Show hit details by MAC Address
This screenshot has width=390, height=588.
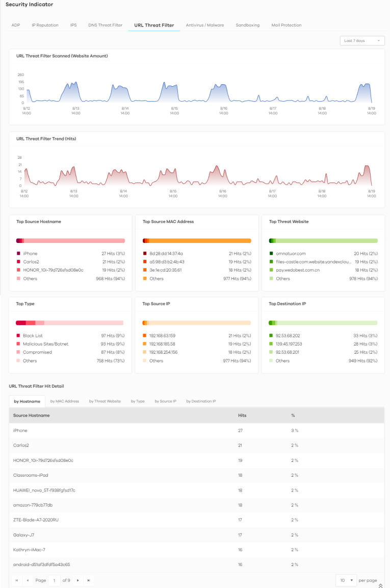[x=65, y=401]
